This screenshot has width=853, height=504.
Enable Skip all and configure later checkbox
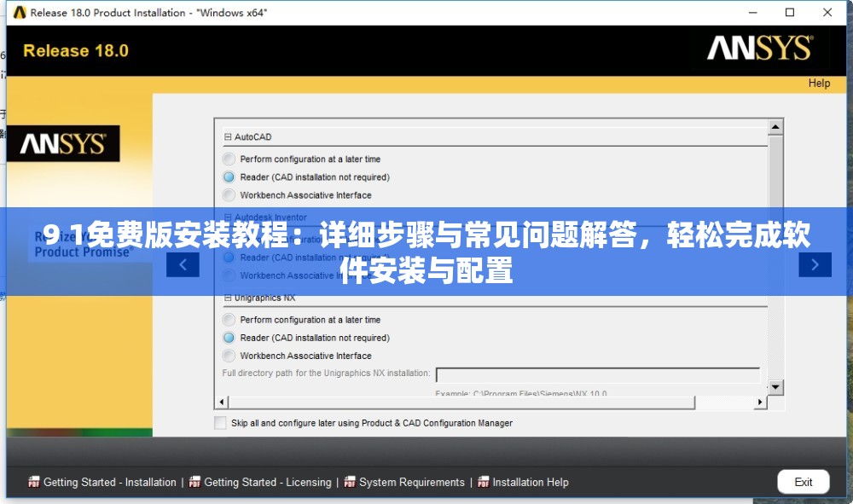point(221,423)
